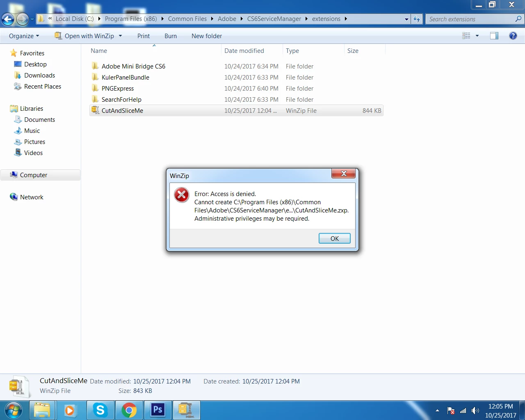Expand the arrow after extensions breadcrumb
525x420 pixels.
[x=346, y=19]
